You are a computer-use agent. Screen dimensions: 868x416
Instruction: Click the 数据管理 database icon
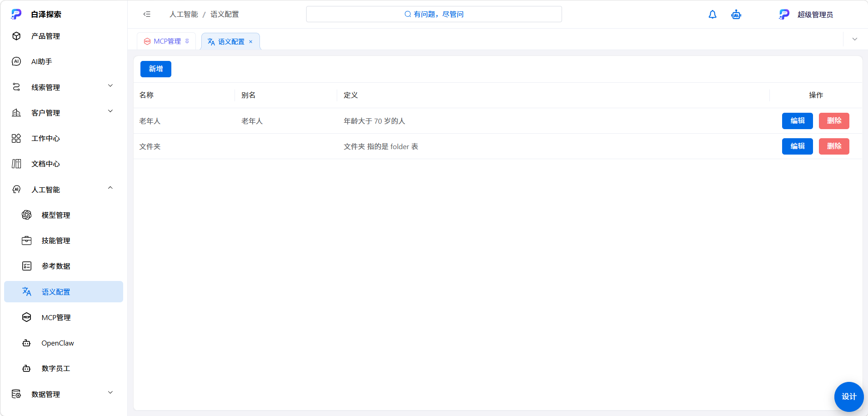(16, 394)
